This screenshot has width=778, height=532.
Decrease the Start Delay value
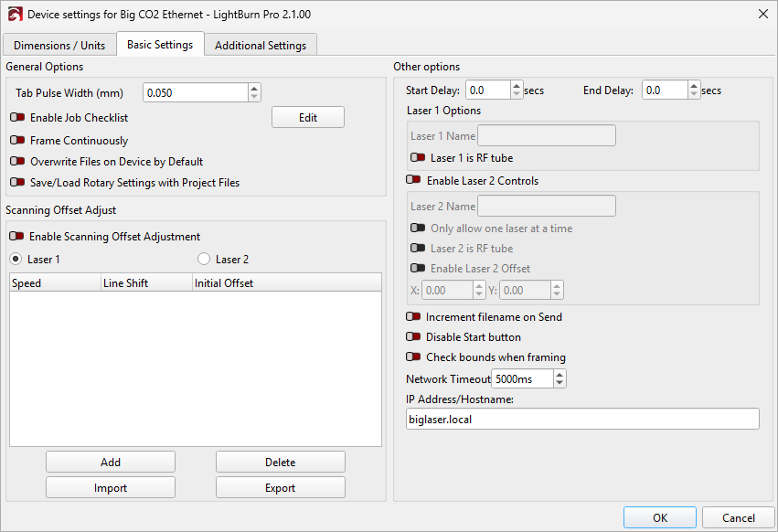click(x=517, y=95)
